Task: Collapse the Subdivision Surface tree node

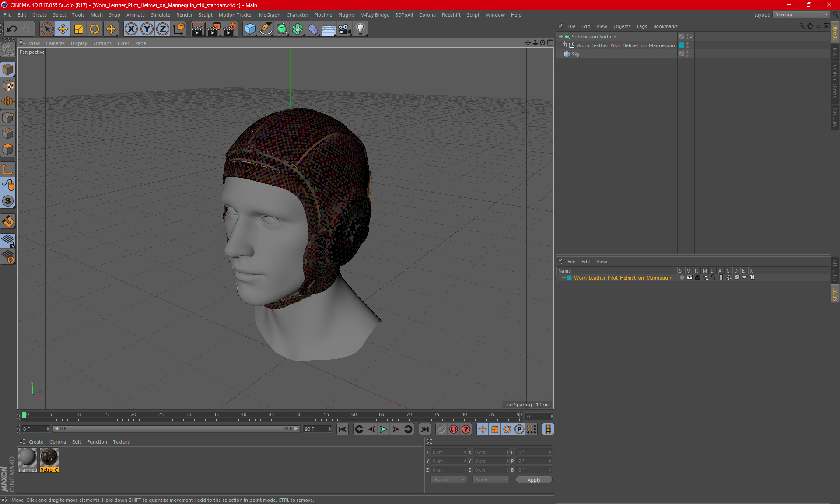Action: [x=560, y=37]
